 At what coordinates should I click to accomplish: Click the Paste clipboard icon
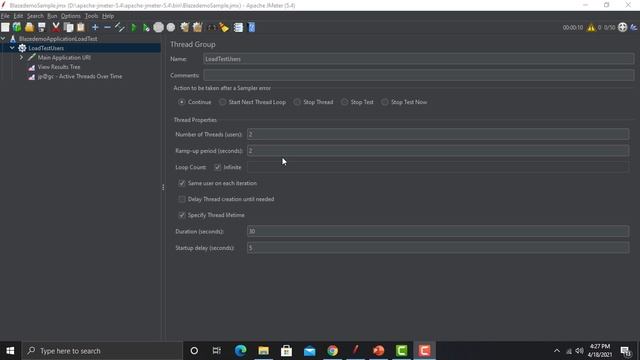(81, 27)
